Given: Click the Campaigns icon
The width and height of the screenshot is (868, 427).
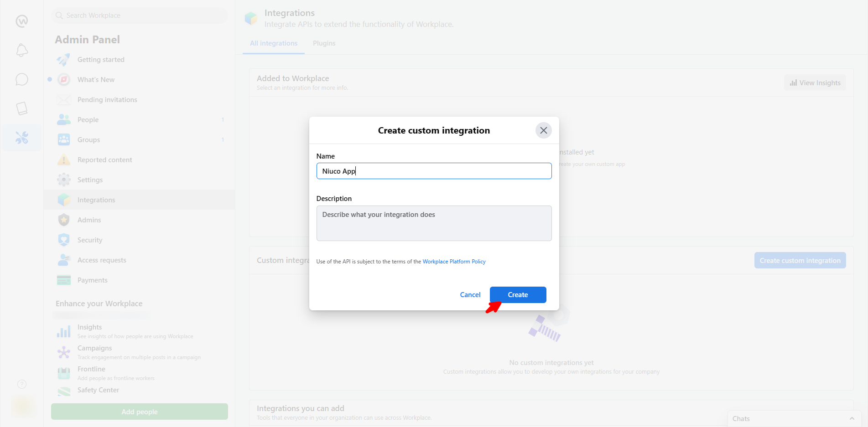Looking at the screenshot, I should [x=64, y=352].
